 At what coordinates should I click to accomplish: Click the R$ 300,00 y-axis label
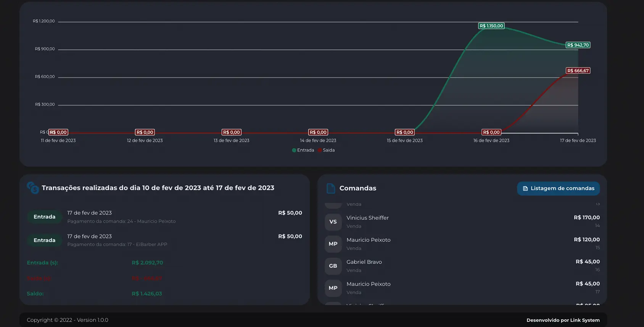point(45,104)
